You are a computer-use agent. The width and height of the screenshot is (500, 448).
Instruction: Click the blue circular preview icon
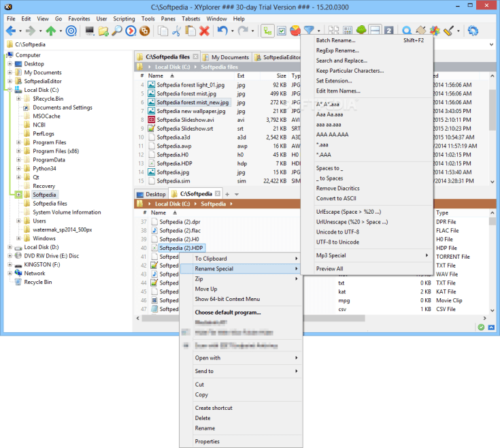pyautogui.click(x=131, y=31)
